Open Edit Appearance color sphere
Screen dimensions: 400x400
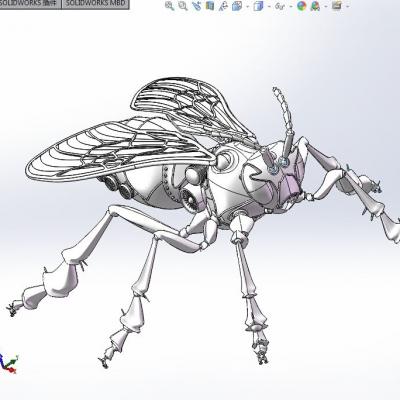pos(302,6)
